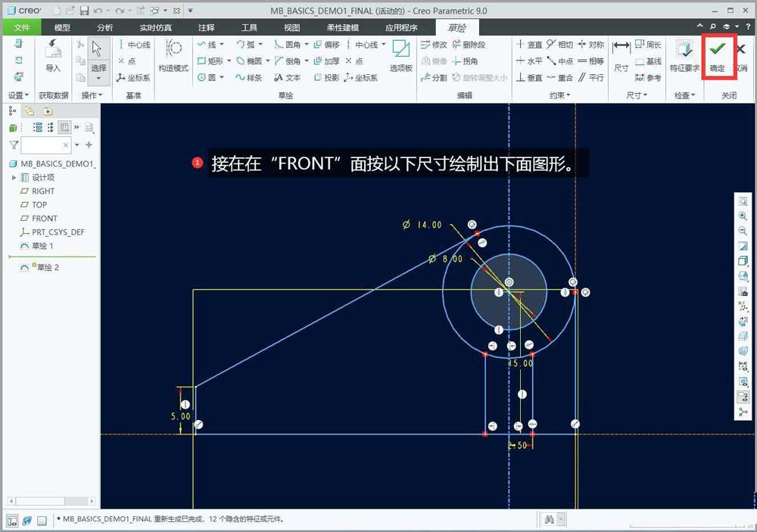Select the 圆 circle tool

[x=207, y=77]
